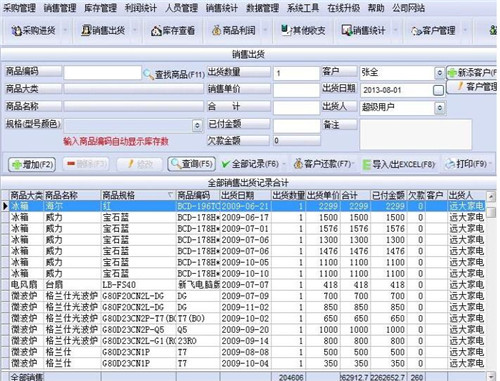Open the 客户 combo box dropdown

coord(439,73)
